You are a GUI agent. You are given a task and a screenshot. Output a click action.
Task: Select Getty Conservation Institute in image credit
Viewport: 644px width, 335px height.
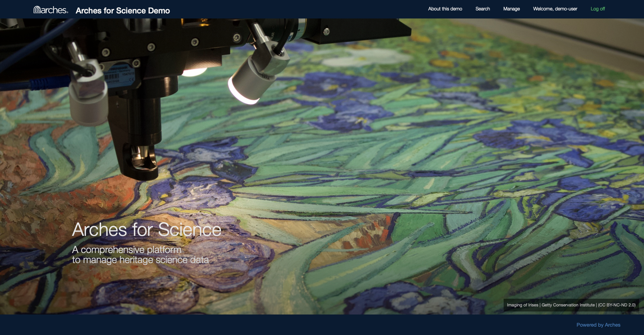pyautogui.click(x=568, y=305)
